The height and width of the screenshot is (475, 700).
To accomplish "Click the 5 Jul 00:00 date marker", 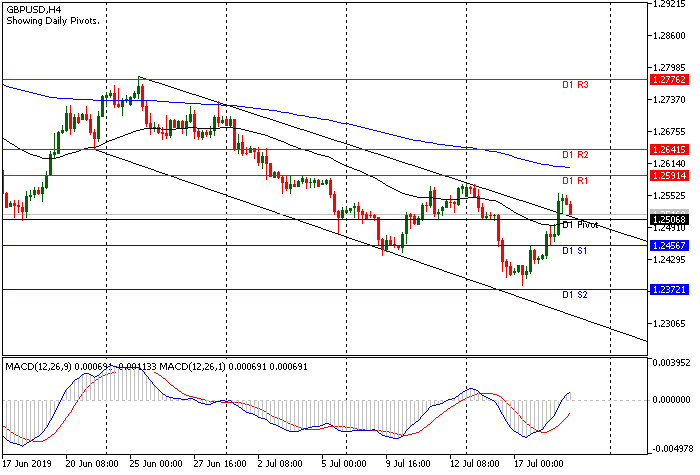I will tap(345, 465).
